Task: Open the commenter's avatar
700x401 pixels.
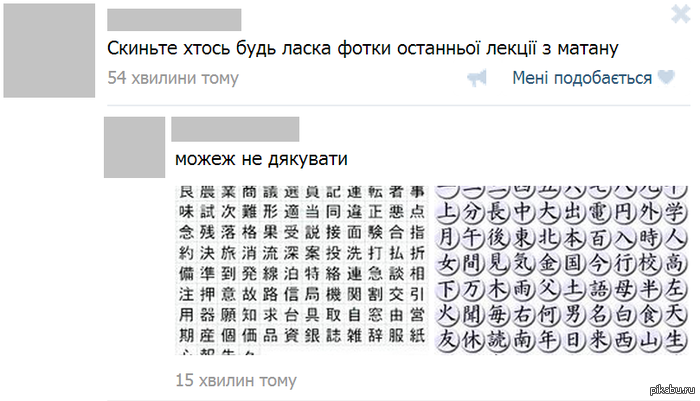Action: click(x=135, y=148)
